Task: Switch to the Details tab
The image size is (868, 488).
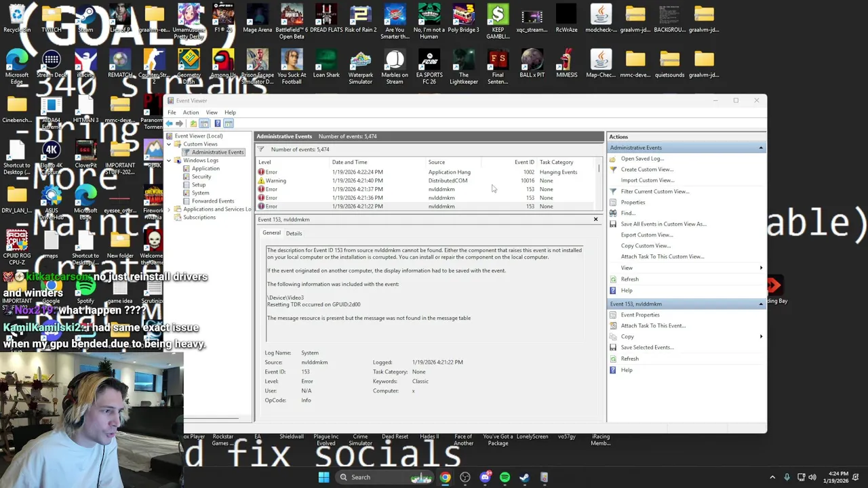Action: (x=294, y=233)
